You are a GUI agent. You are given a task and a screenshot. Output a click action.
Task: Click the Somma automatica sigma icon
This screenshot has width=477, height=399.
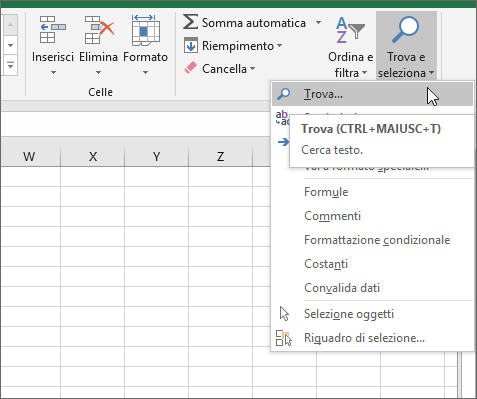point(191,22)
